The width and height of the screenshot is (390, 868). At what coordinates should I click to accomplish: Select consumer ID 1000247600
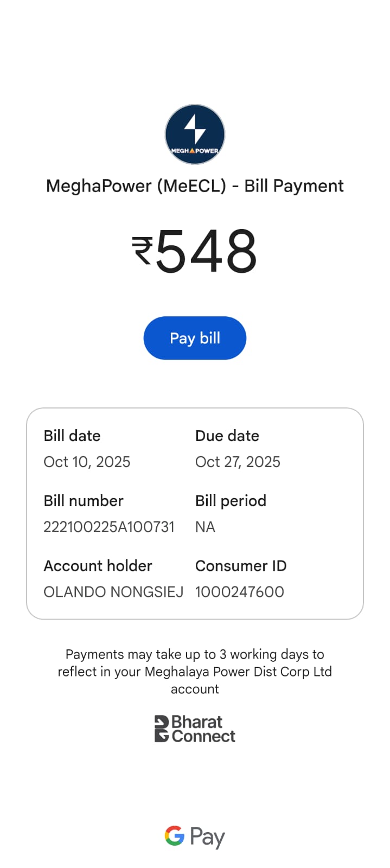click(239, 592)
